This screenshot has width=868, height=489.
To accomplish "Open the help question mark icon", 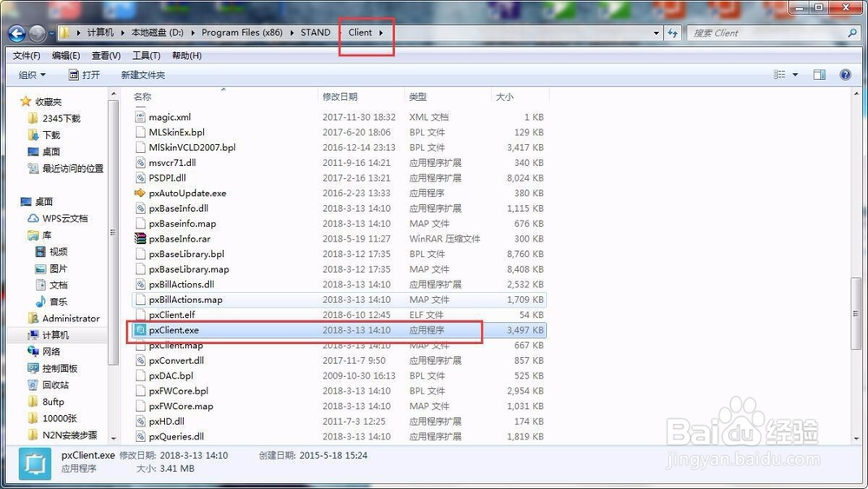I will click(x=845, y=75).
